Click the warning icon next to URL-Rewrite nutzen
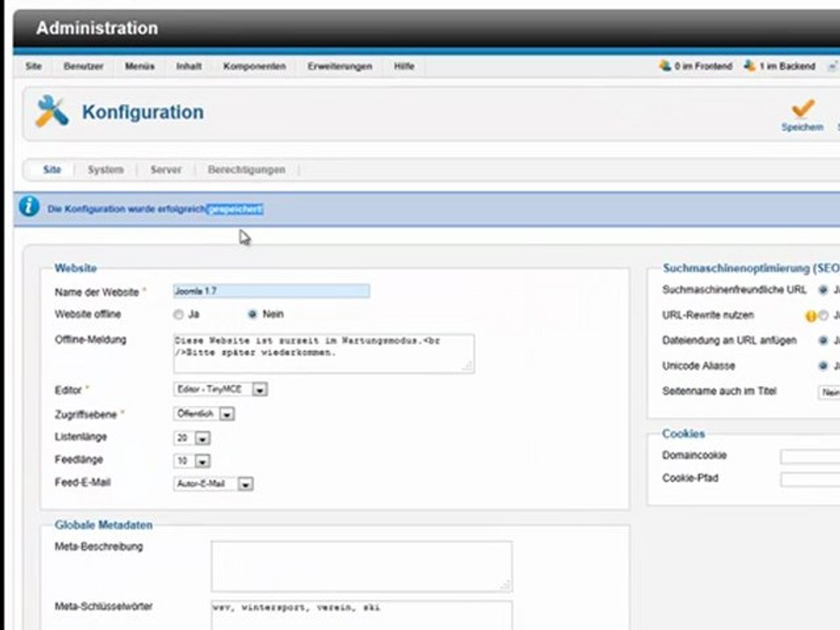Viewport: 840px width, 630px height. [810, 316]
